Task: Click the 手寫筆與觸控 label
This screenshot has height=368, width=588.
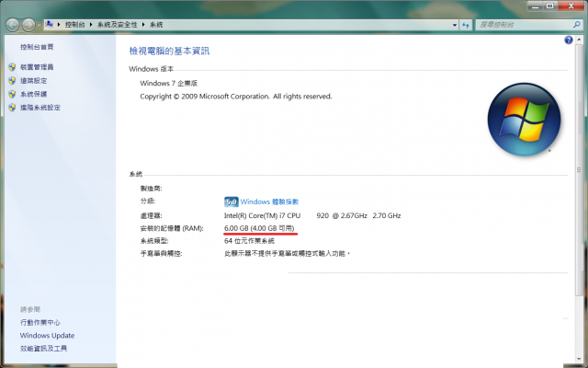Action: tap(161, 254)
